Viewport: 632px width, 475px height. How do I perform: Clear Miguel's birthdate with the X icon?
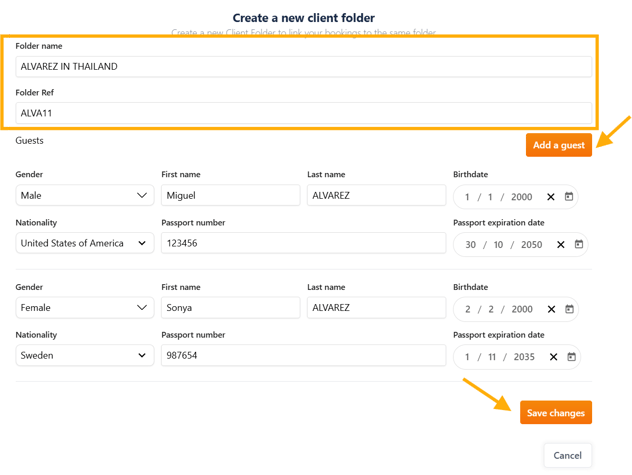click(551, 197)
